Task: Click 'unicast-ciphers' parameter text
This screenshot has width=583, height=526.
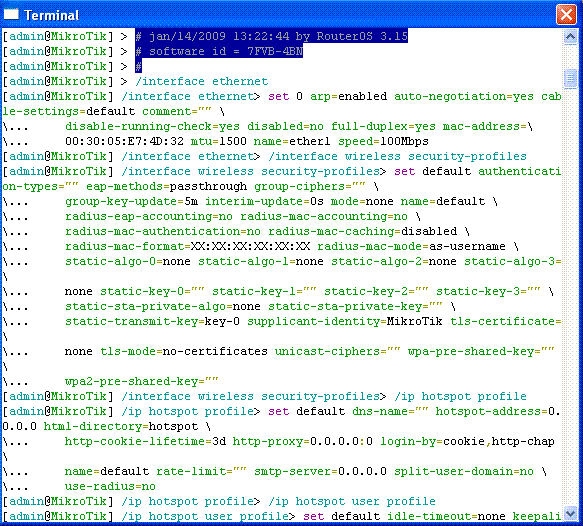Action: tap(338, 351)
